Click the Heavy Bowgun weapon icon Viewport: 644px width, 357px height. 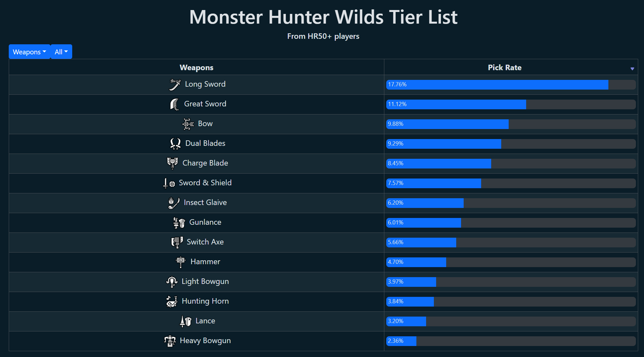tap(170, 341)
